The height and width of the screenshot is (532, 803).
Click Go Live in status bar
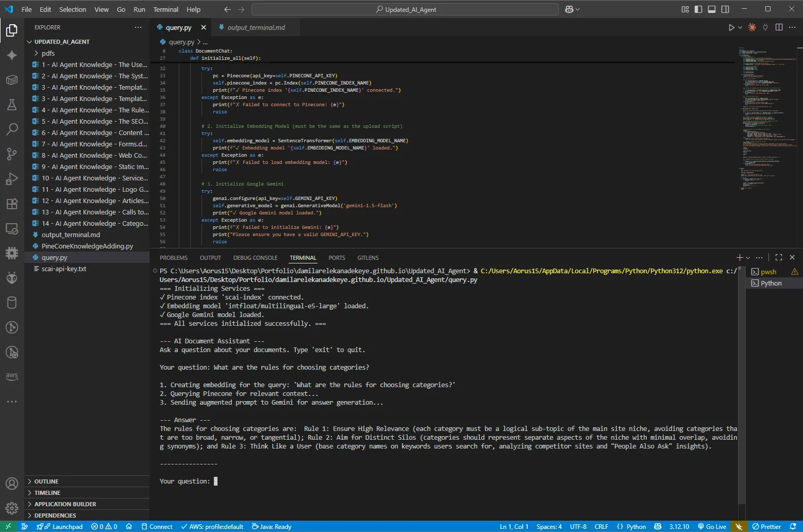[712, 526]
